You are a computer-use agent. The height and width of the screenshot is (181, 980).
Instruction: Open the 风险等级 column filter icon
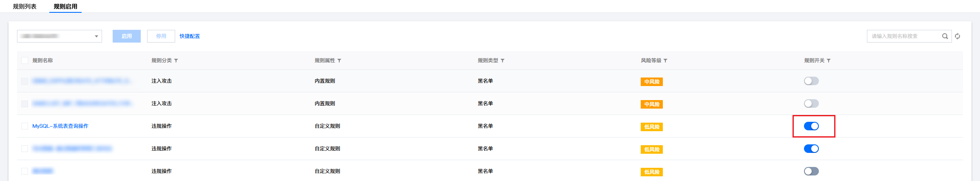665,61
